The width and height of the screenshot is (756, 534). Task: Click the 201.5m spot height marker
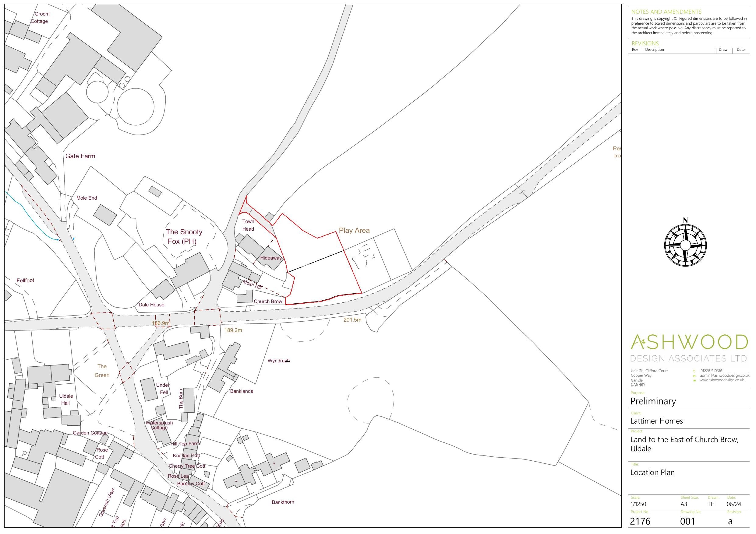[352, 320]
